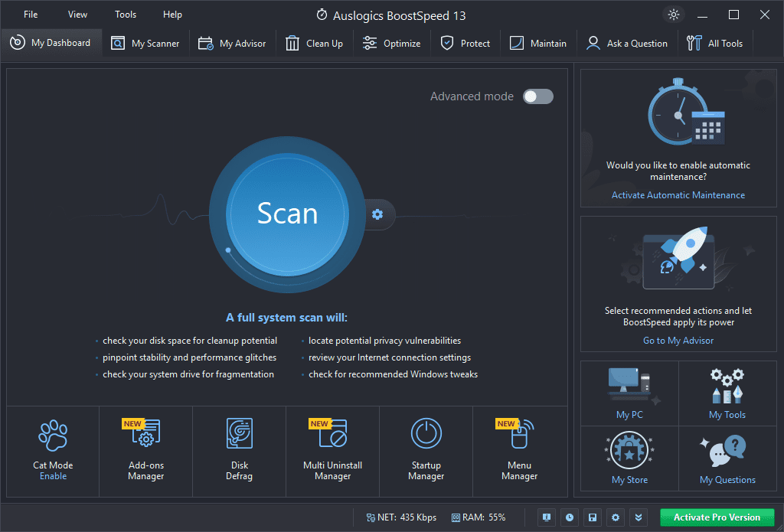This screenshot has width=784, height=532.
Task: Click 'check for recommended Windows tweaks' text
Action: click(393, 374)
